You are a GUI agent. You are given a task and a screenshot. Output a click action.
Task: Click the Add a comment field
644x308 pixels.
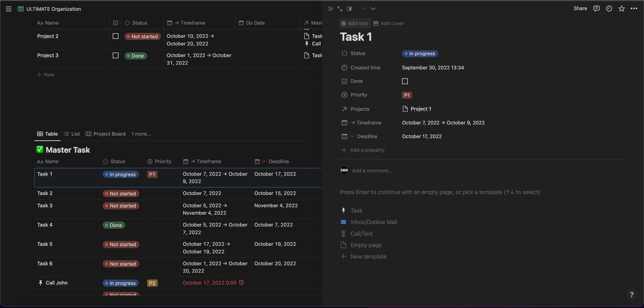372,171
